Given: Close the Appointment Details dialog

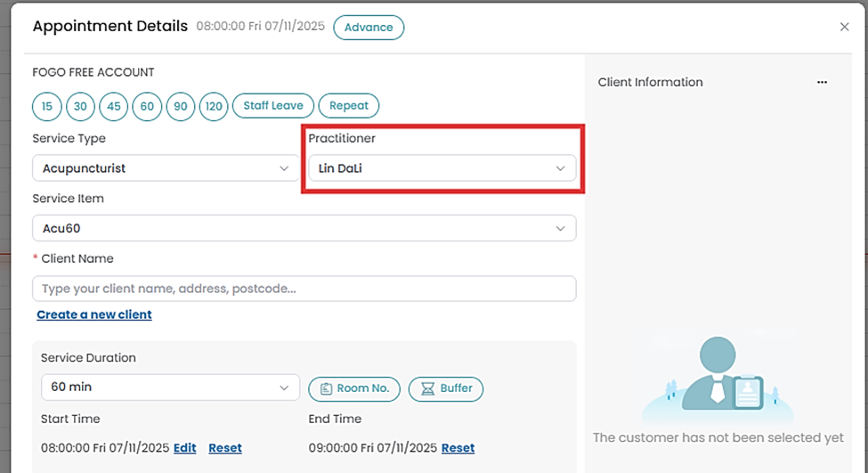Looking at the screenshot, I should pyautogui.click(x=844, y=27).
